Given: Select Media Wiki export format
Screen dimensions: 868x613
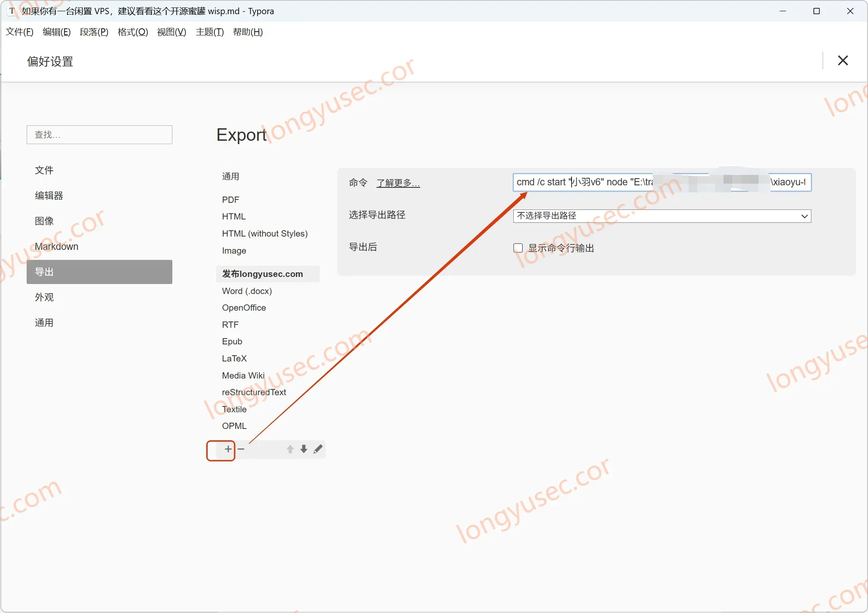Looking at the screenshot, I should (243, 376).
